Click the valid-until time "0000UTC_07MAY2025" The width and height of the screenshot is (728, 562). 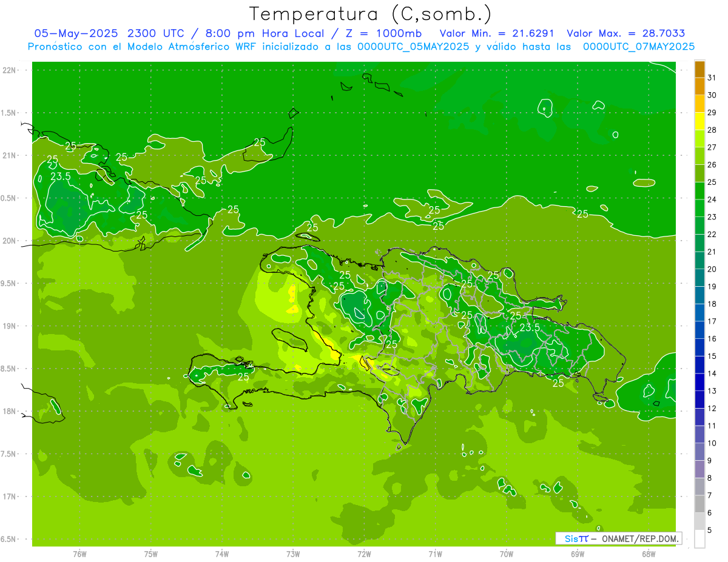(639, 47)
